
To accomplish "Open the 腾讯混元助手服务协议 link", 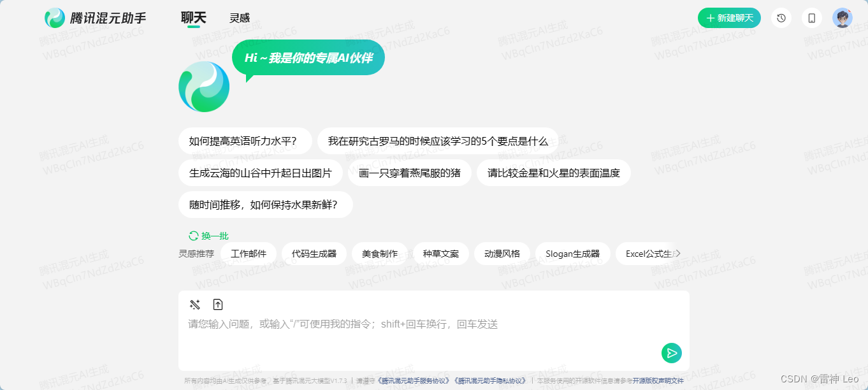I will tap(415, 381).
